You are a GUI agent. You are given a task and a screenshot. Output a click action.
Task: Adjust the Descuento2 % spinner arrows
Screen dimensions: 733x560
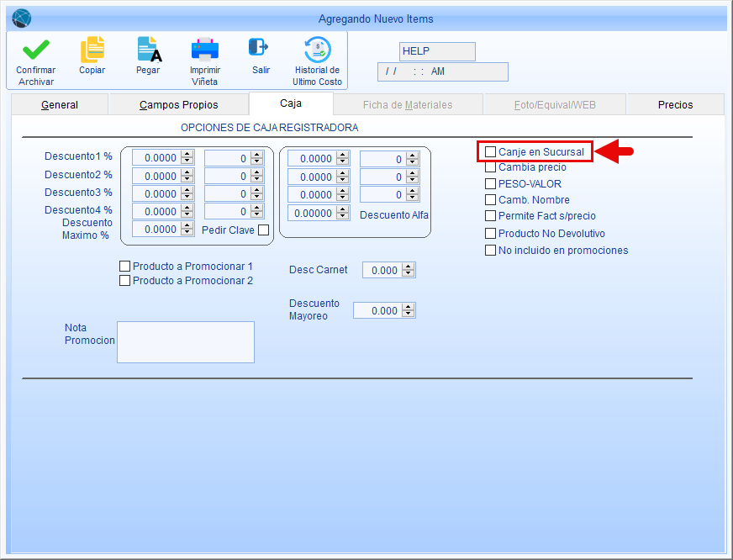pos(187,177)
